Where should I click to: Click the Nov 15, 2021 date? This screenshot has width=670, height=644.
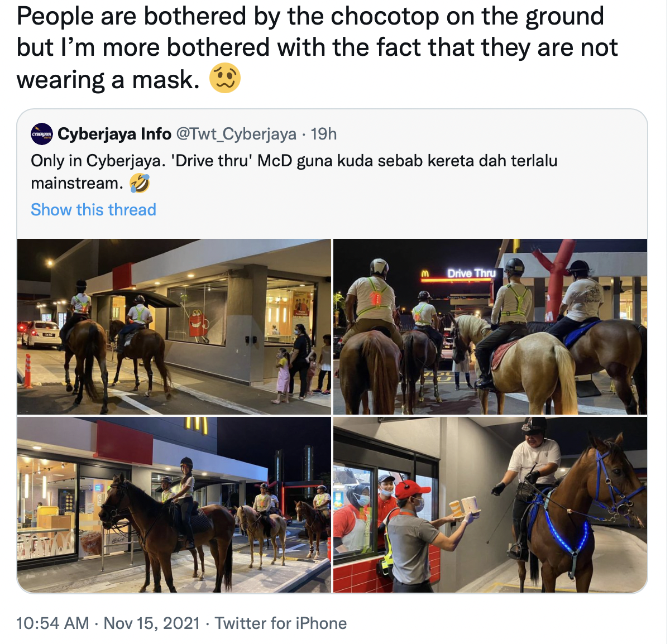(x=152, y=623)
